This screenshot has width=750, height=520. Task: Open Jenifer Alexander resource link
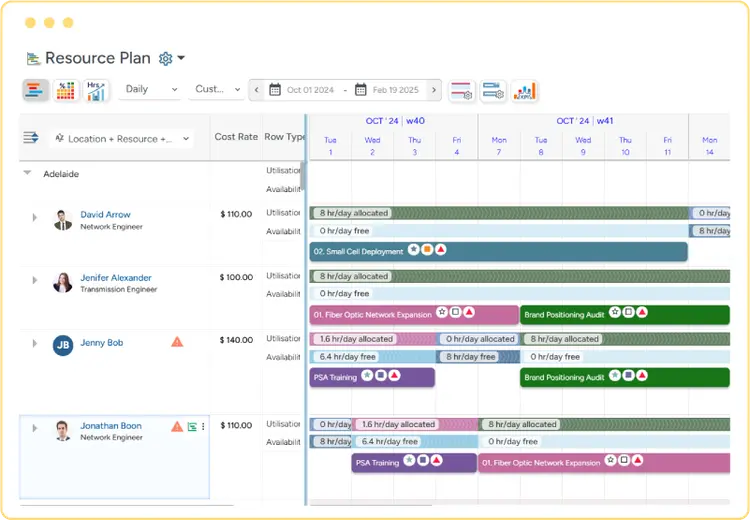coord(116,277)
